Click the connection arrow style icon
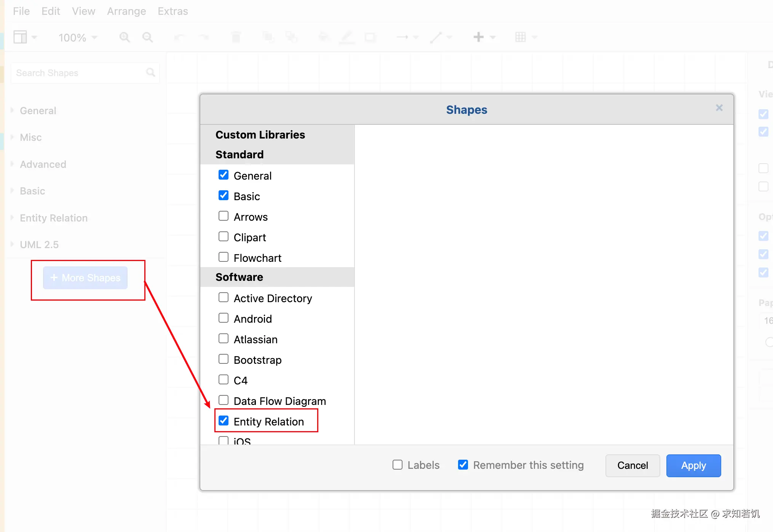Screen dimensions: 773x532 tap(402, 37)
